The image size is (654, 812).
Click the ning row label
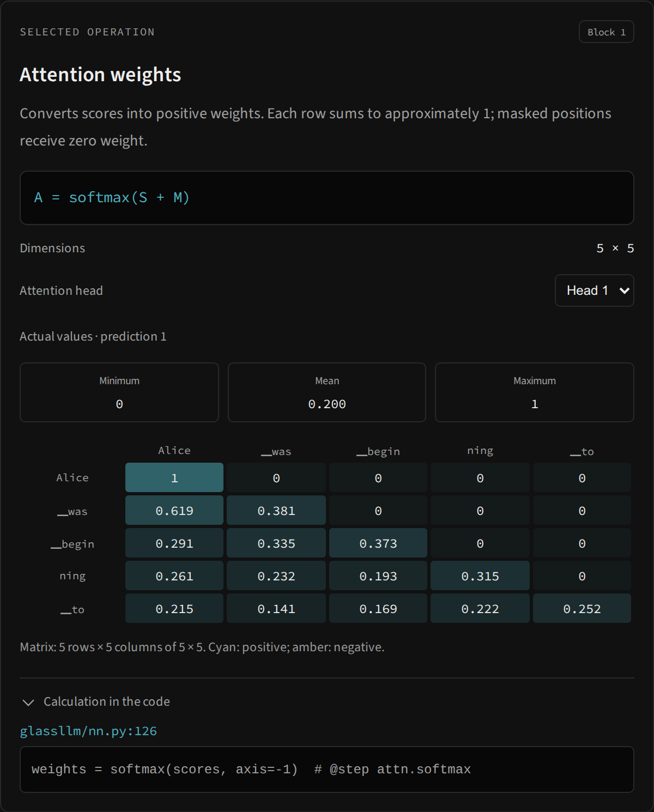[72, 575]
